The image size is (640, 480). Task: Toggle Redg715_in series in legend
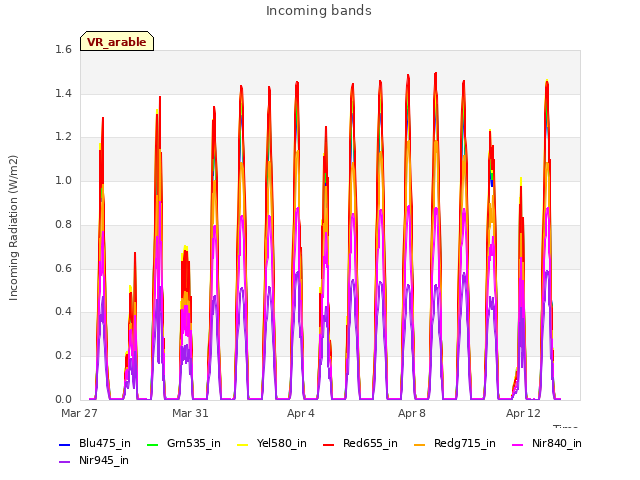[x=455, y=444]
